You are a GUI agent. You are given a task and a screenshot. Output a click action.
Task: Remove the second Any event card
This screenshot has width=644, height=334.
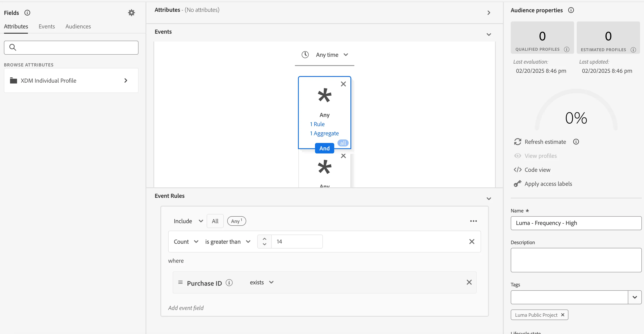(343, 156)
